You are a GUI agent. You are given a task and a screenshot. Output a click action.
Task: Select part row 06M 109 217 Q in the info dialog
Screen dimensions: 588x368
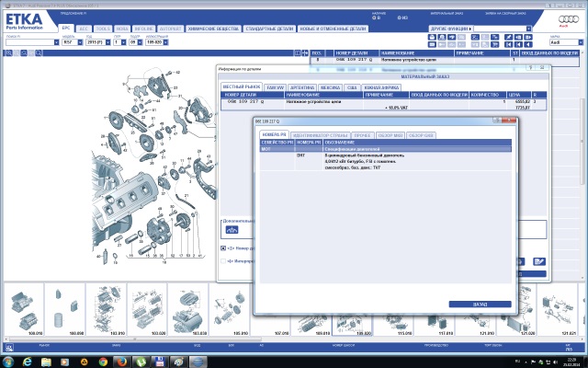click(x=384, y=104)
